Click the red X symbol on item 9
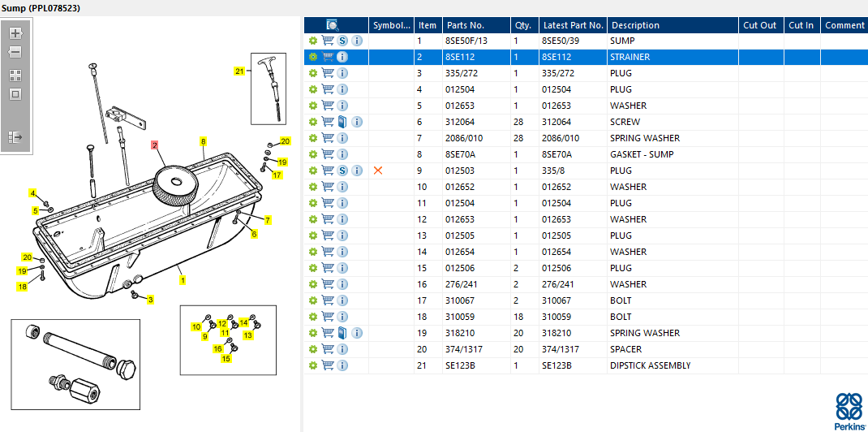The height and width of the screenshot is (432, 868). pos(378,171)
